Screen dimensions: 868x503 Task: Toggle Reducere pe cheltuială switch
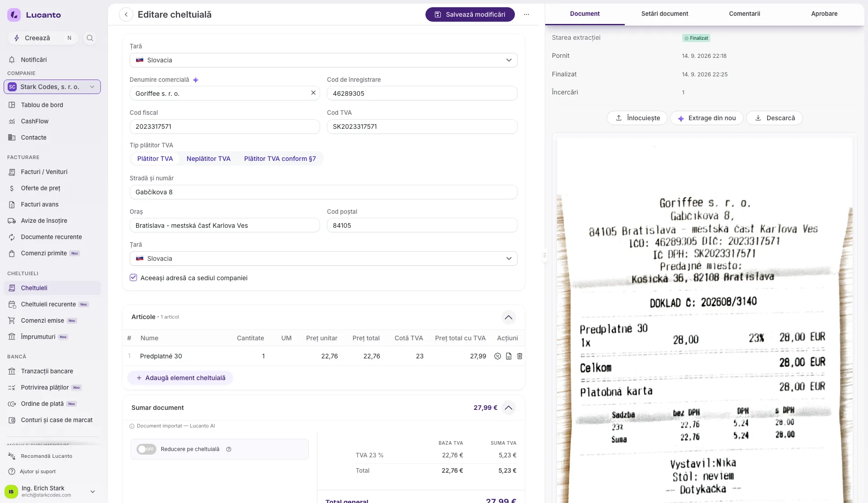146,449
